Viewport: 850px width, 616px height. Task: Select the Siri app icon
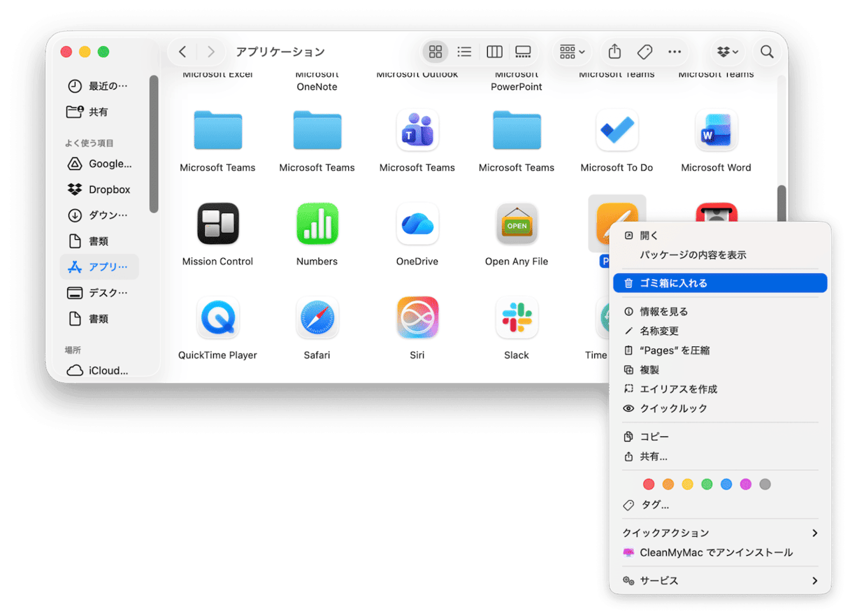coord(417,317)
